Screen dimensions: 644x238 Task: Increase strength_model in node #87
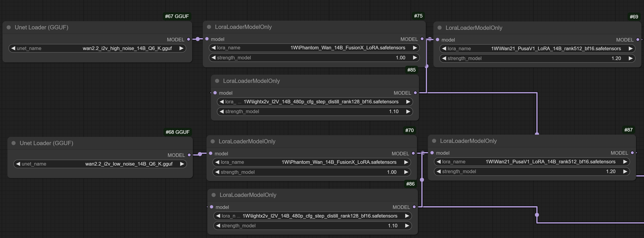[x=625, y=171]
